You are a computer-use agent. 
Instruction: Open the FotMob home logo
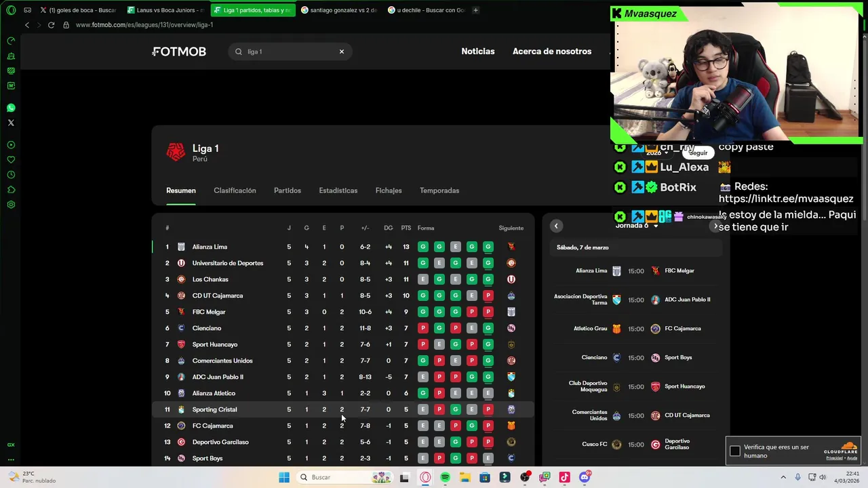[179, 52]
